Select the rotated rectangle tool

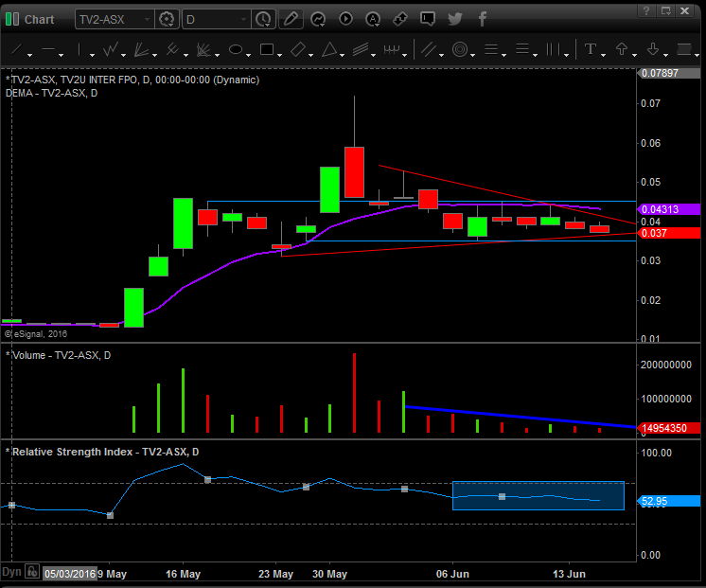[x=298, y=49]
